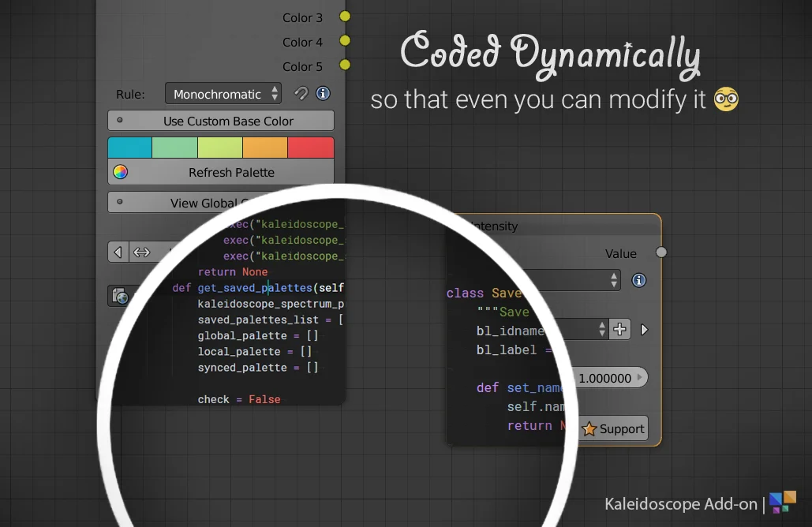Click the Value output socket
Screen dimensions: 812x527
point(661,252)
